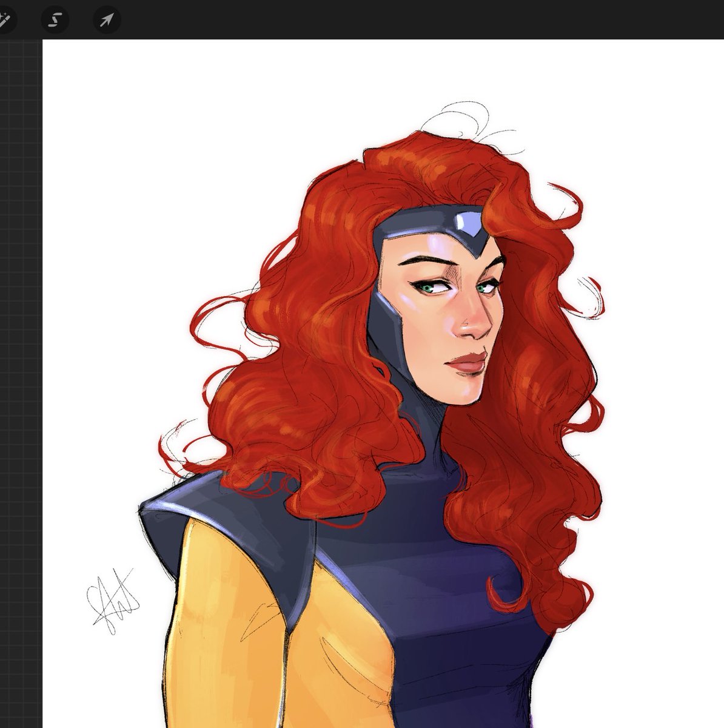Activate the Transform arrow tool
The height and width of the screenshot is (728, 724).
click(107, 21)
